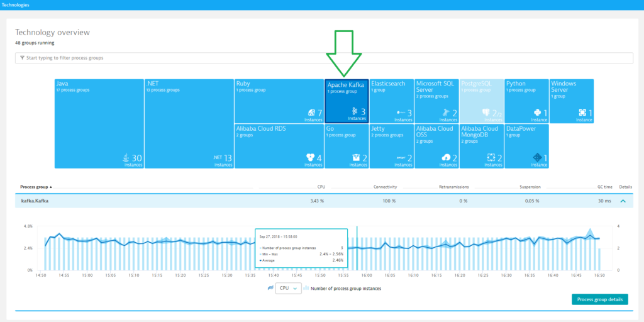Click the Windows Server icon
Image resolution: width=644 pixels, height=322 pixels.
(x=582, y=112)
